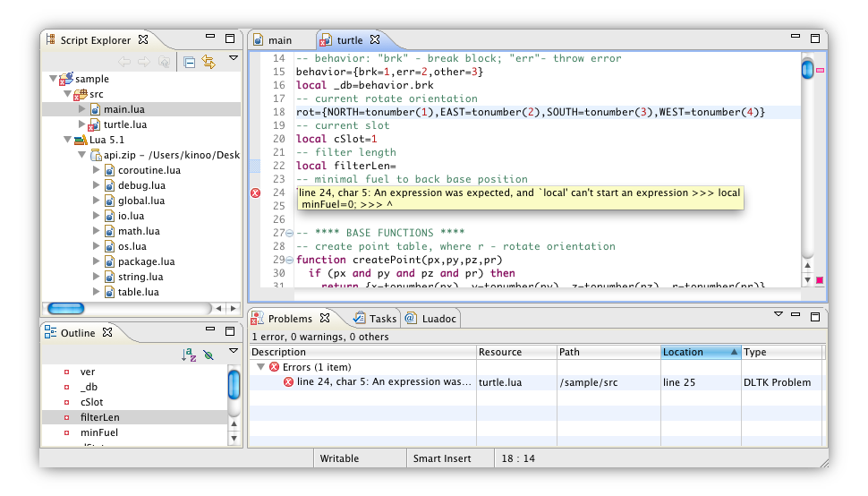Collapse all items in Script Explorer

[190, 62]
